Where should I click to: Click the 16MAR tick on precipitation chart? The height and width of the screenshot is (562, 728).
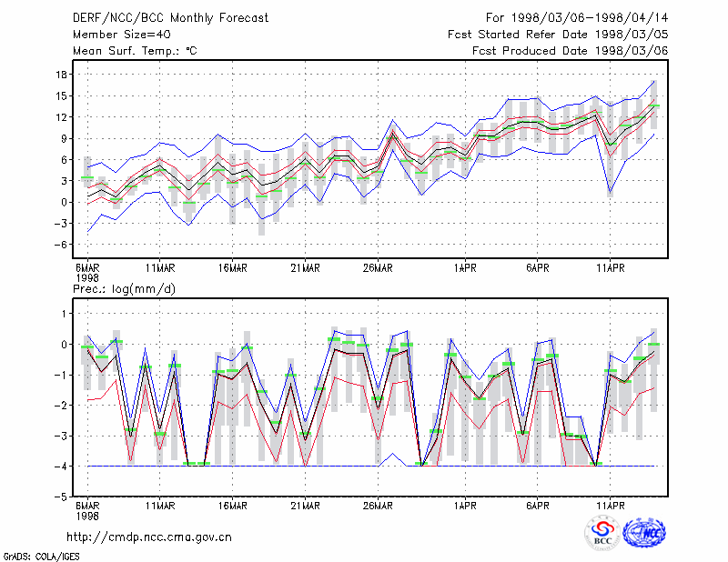232,506
